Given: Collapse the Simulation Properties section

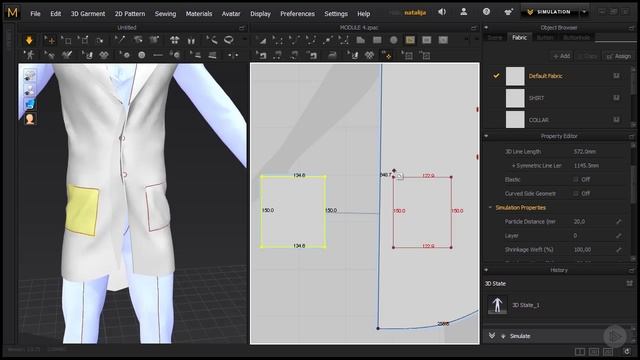Looking at the screenshot, I should 490,207.
